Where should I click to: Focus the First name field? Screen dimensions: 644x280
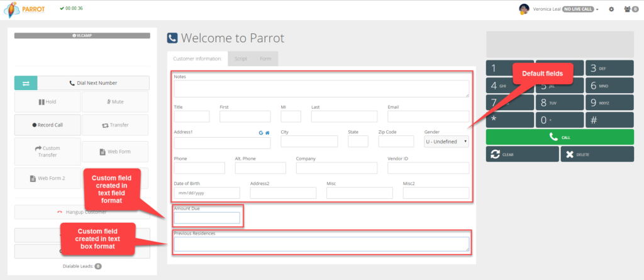(x=245, y=116)
